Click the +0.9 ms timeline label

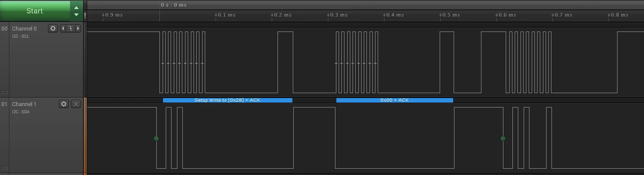[x=112, y=15]
